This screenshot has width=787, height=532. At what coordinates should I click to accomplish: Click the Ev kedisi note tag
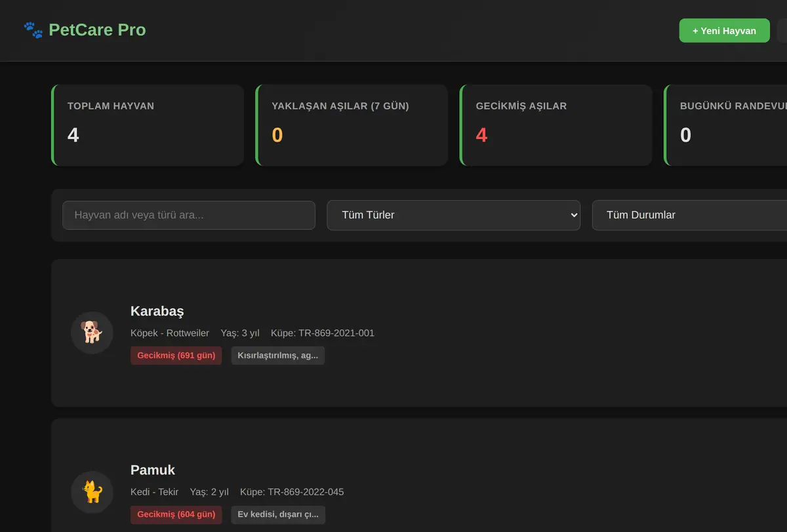[278, 515]
